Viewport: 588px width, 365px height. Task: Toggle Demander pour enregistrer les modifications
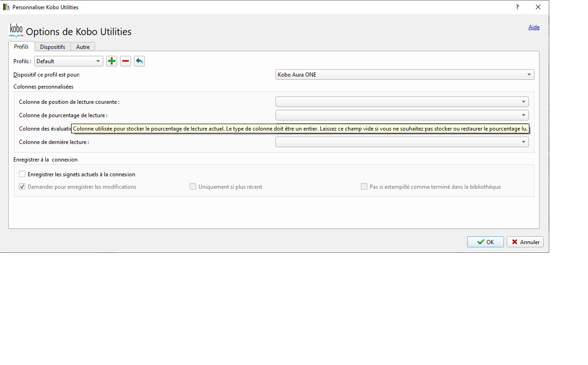coord(22,187)
